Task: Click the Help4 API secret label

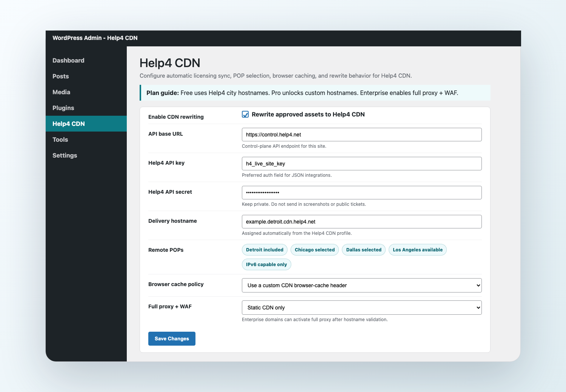Action: click(170, 192)
